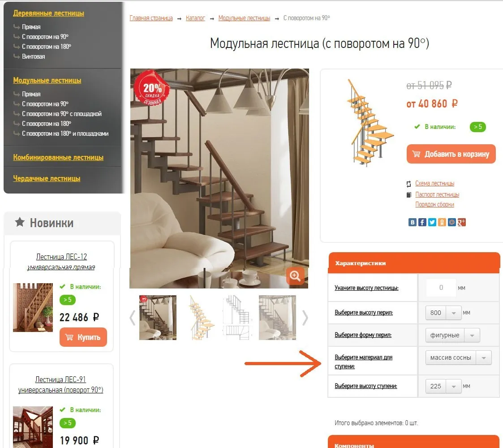
Task: Open step height dropdown showing 225
Action: point(443,386)
